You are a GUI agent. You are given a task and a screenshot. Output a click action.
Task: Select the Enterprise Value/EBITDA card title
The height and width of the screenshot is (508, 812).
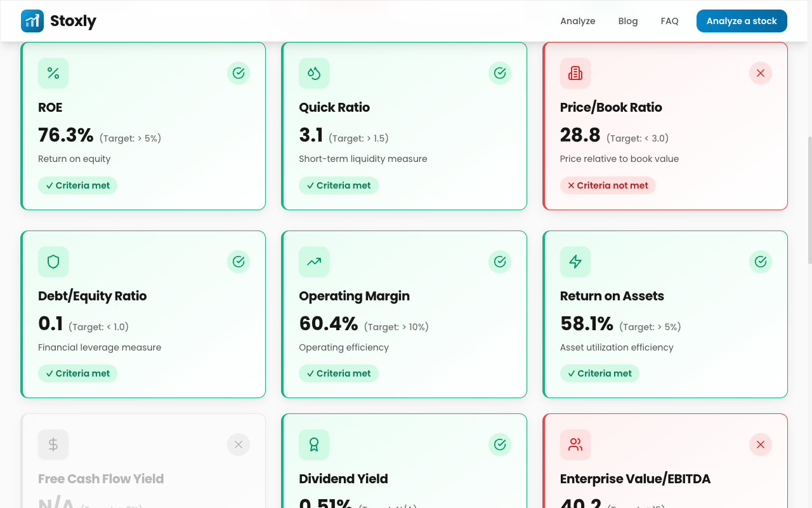coord(635,479)
